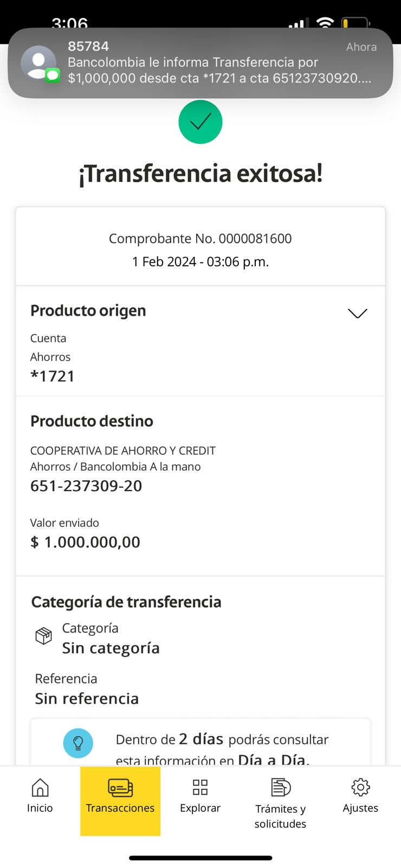This screenshot has height=868, width=401.
Task: Tap the green success checkmark icon
Action: (x=200, y=122)
